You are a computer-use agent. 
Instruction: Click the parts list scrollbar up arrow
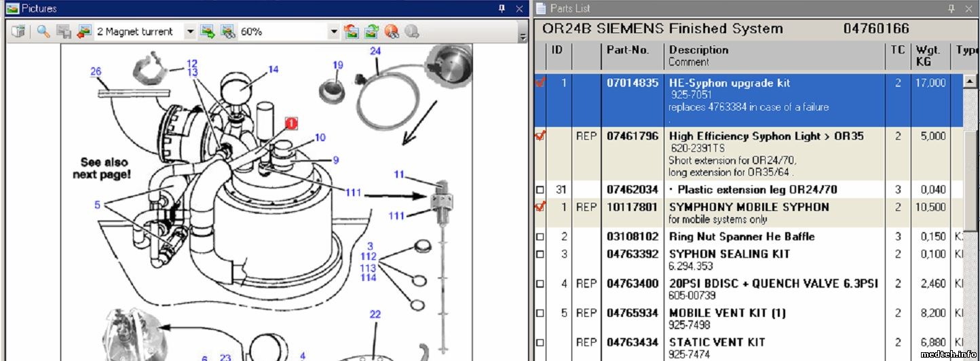[971, 81]
